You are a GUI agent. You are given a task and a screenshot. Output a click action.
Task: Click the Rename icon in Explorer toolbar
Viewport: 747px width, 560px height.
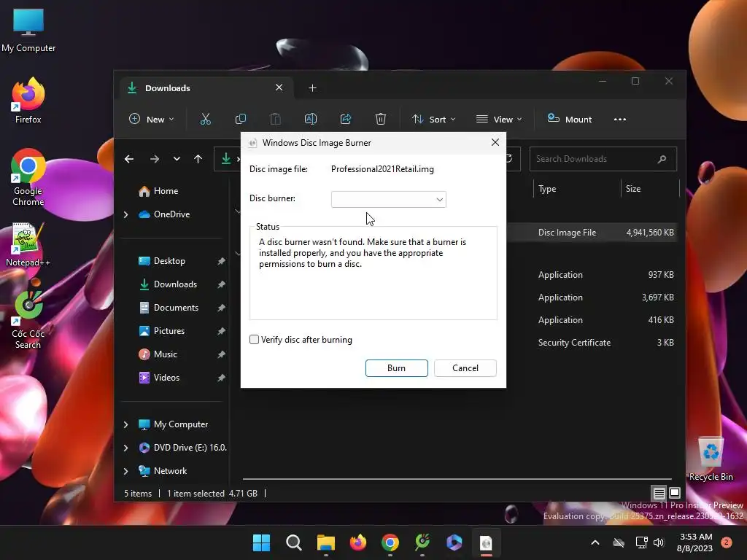[x=311, y=119]
